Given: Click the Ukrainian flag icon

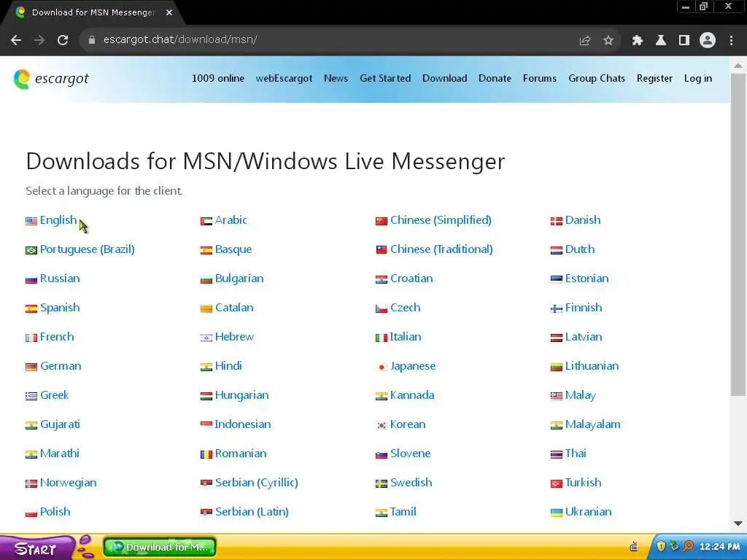Looking at the screenshot, I should point(557,513).
